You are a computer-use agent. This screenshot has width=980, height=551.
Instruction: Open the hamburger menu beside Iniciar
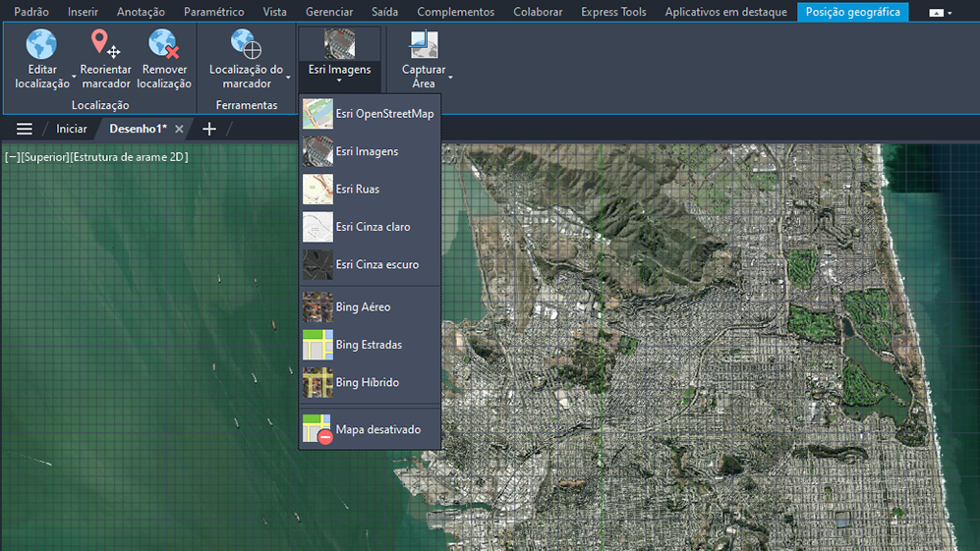coord(25,129)
